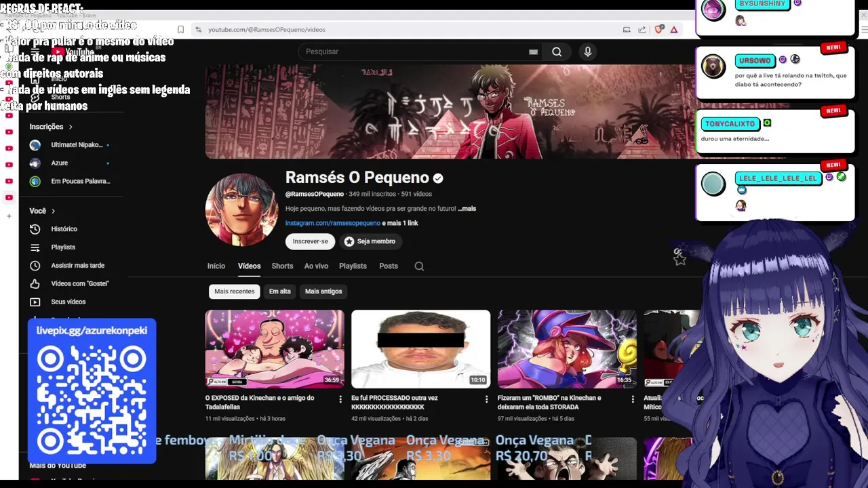Open Vídeos com "Gostei" in sidebar
Screen dimensions: 868x488
pyautogui.click(x=80, y=283)
